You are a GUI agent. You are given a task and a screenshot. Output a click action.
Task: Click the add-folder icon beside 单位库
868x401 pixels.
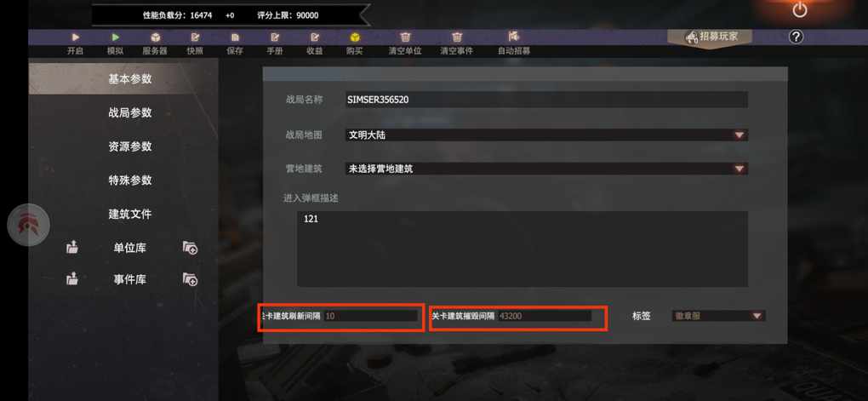point(191,248)
